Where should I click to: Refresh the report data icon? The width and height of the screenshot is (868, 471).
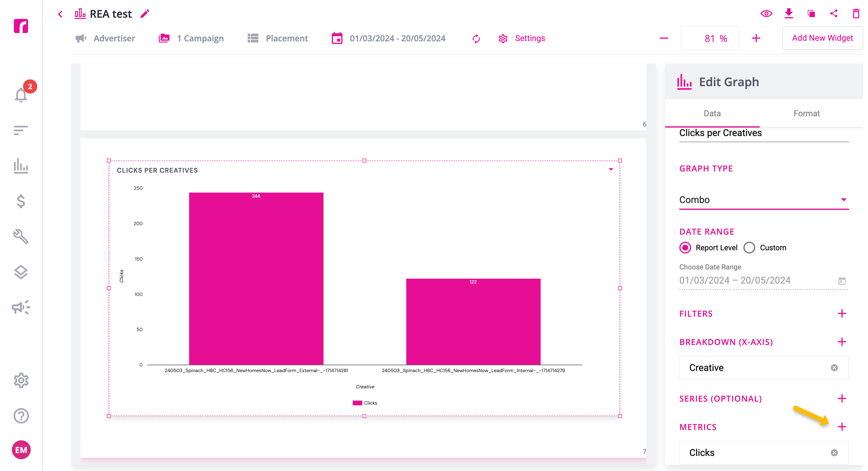(x=476, y=38)
